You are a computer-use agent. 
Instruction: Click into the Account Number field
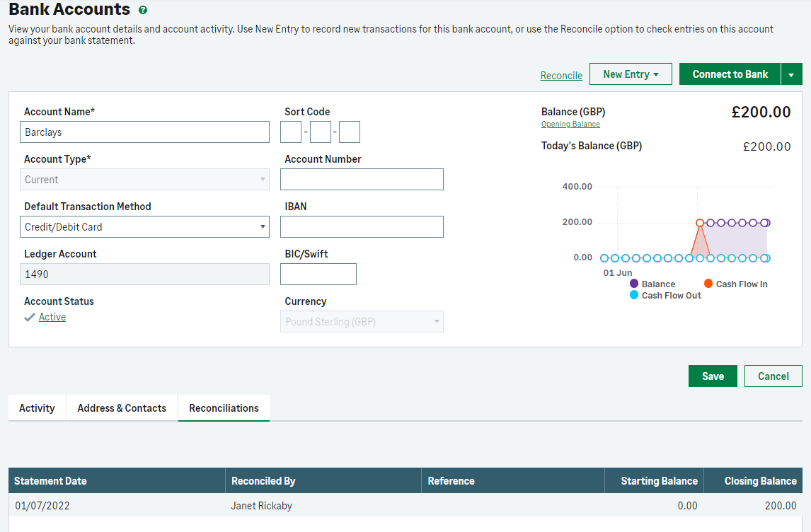tap(362, 180)
